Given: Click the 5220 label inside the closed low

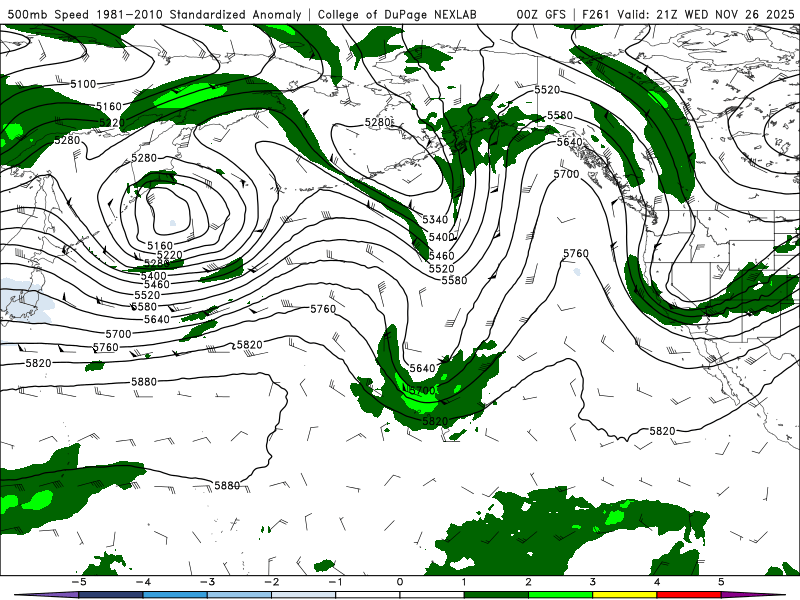Looking at the screenshot, I should pos(169,255).
